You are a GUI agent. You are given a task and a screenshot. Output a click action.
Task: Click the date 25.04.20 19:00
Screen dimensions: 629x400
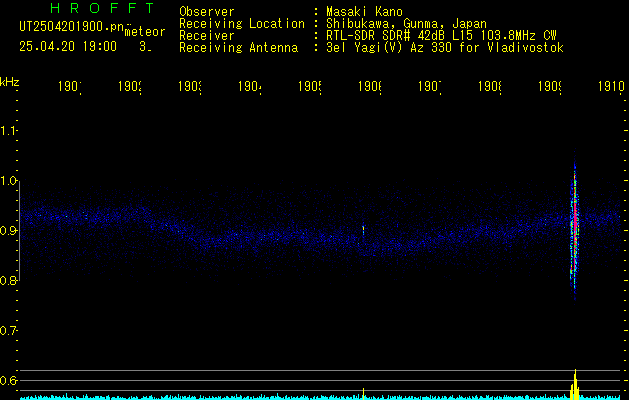coord(68,47)
